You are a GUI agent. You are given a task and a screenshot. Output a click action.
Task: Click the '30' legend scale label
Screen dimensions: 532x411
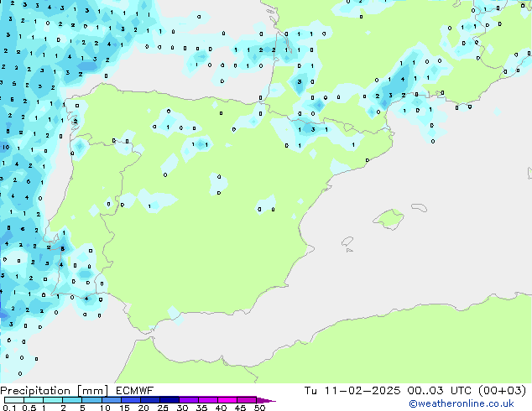click(182, 408)
